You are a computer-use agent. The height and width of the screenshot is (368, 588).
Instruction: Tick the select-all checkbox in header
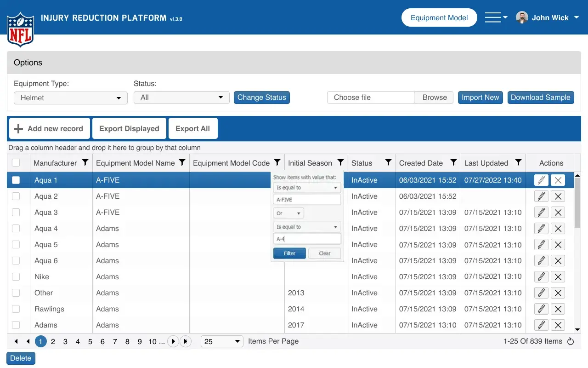pyautogui.click(x=16, y=163)
